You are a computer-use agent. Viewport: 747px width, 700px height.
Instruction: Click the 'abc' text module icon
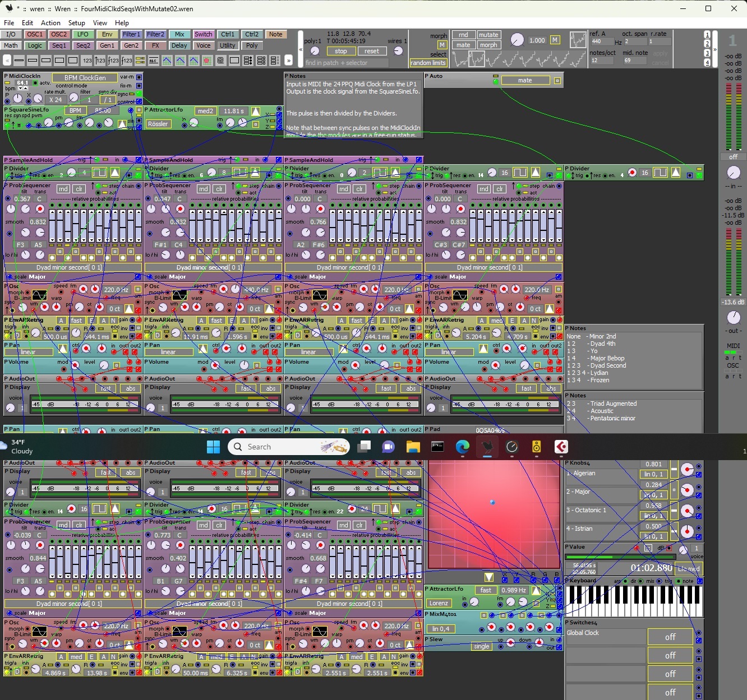pyautogui.click(x=153, y=61)
